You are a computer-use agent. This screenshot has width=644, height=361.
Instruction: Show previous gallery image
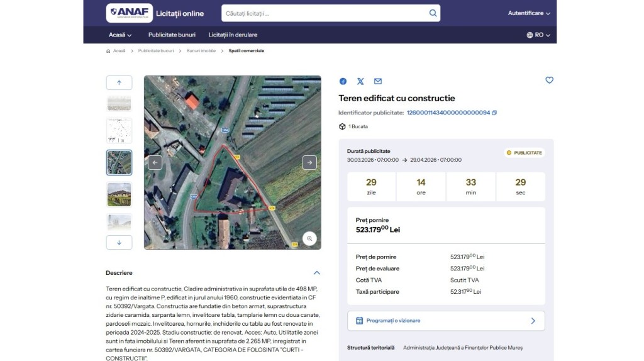pyautogui.click(x=155, y=162)
